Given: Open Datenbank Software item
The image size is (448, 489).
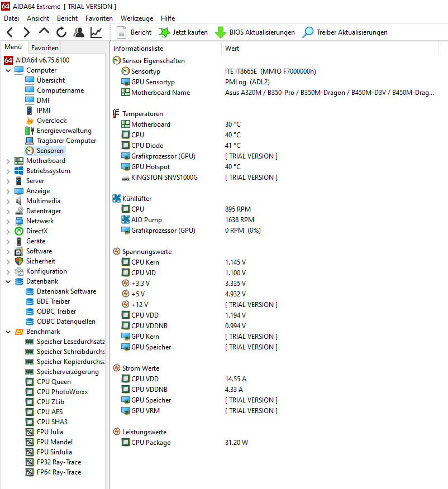Looking at the screenshot, I should click(x=66, y=291).
